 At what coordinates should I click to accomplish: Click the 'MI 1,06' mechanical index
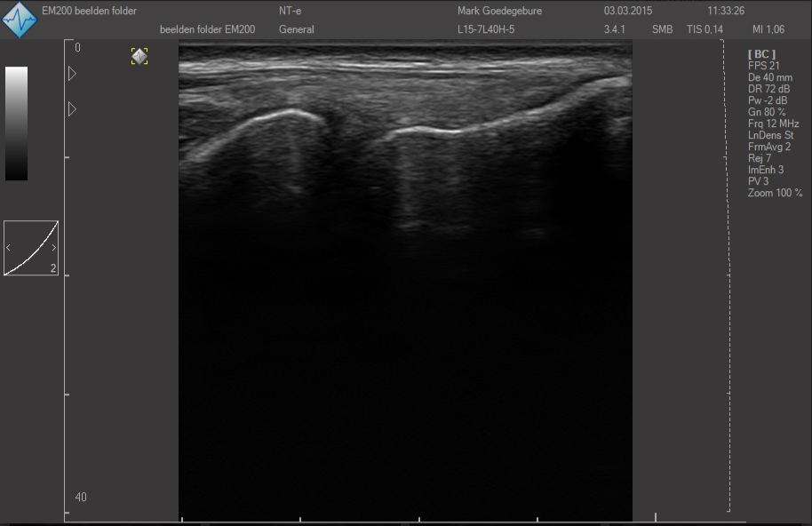coord(768,29)
